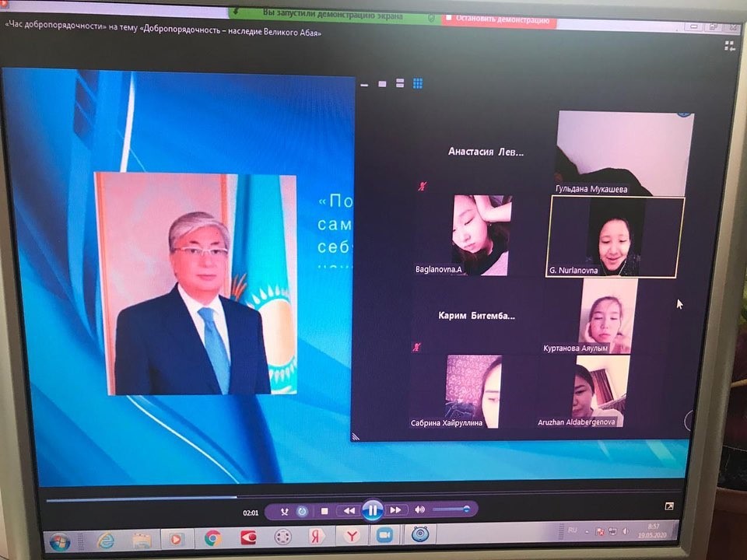Open the red screen recorder taskbar icon

coord(248,537)
